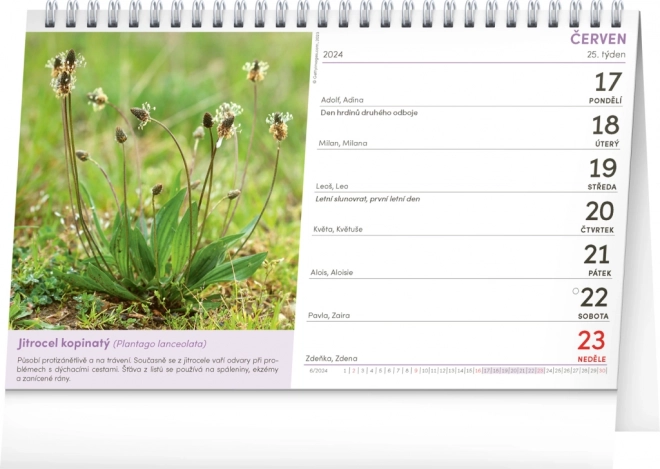Click the Den hrdinů druhého odboje note

pyautogui.click(x=368, y=112)
